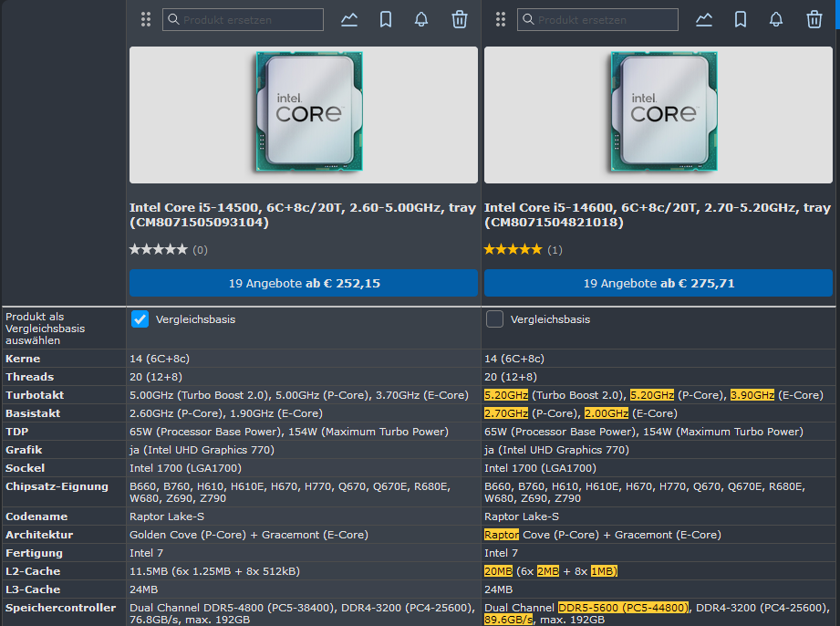Remove i5-14600 with the trash icon

814,20
